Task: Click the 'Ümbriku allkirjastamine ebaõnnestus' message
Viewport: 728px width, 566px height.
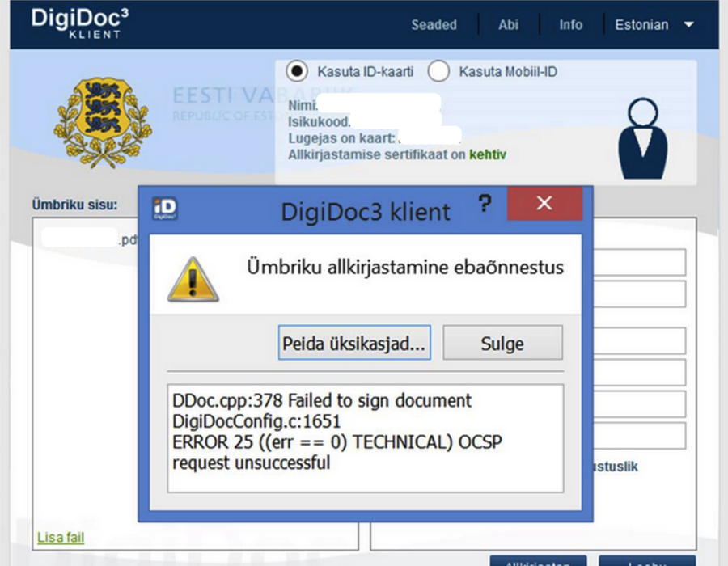Action: pos(405,267)
